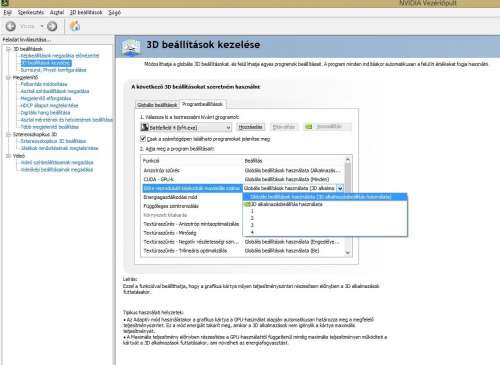Open the Szerkesztés menu
Image resolution: width=500 pixels, height=365 pixels.
pyautogui.click(x=31, y=12)
